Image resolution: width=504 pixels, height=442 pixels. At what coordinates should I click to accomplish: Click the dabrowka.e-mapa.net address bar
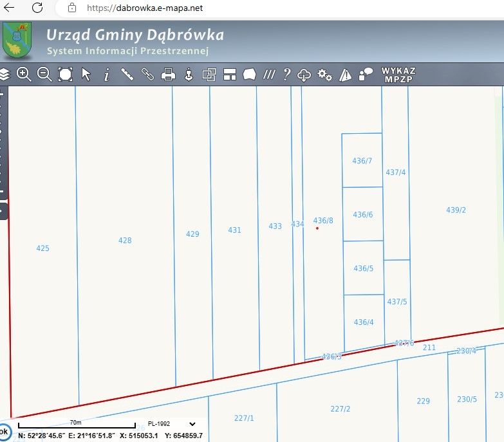click(279, 8)
